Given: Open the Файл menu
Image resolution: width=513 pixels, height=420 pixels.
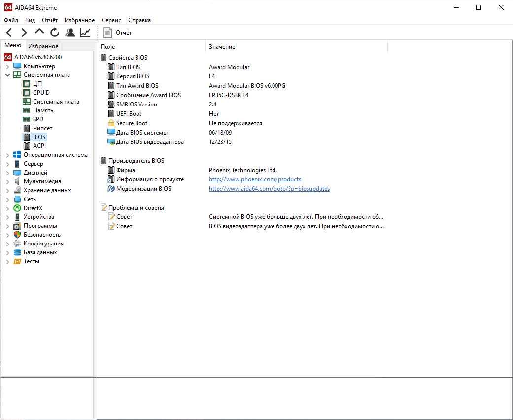Looking at the screenshot, I should [x=11, y=20].
